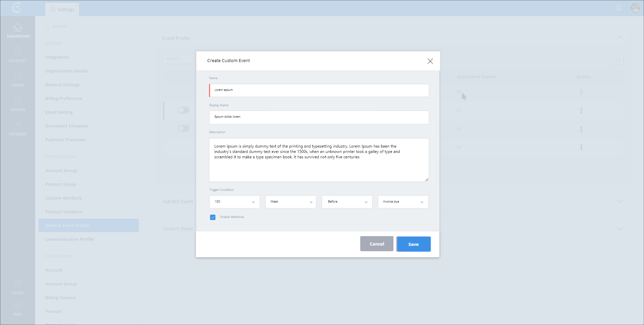Select the Settings tab
Viewport: 644px width, 325px height.
pyautogui.click(x=62, y=9)
